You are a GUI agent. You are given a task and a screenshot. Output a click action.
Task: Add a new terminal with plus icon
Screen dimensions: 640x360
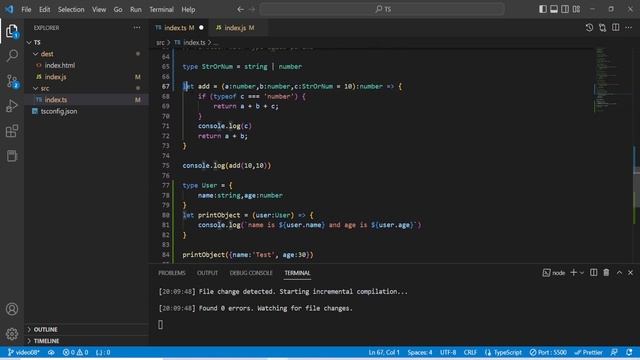pos(573,272)
